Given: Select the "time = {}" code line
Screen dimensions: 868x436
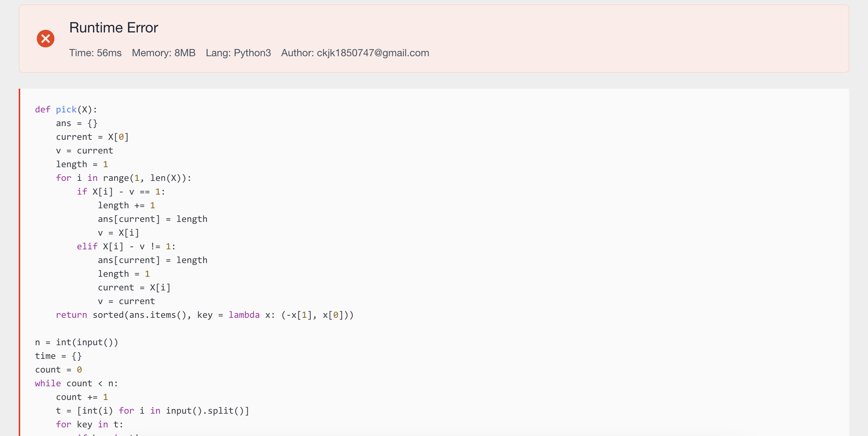Looking at the screenshot, I should (x=58, y=356).
